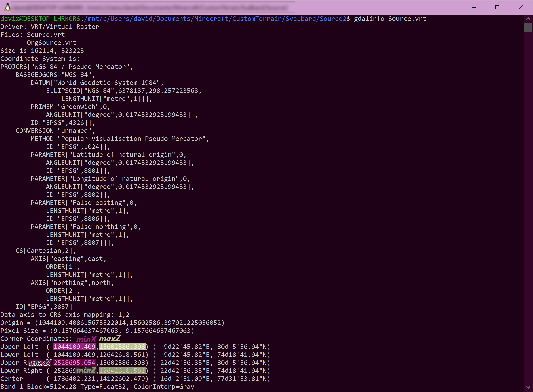Click the green minZ annotation label
This screenshot has width=533, height=392.
[x=86, y=370]
